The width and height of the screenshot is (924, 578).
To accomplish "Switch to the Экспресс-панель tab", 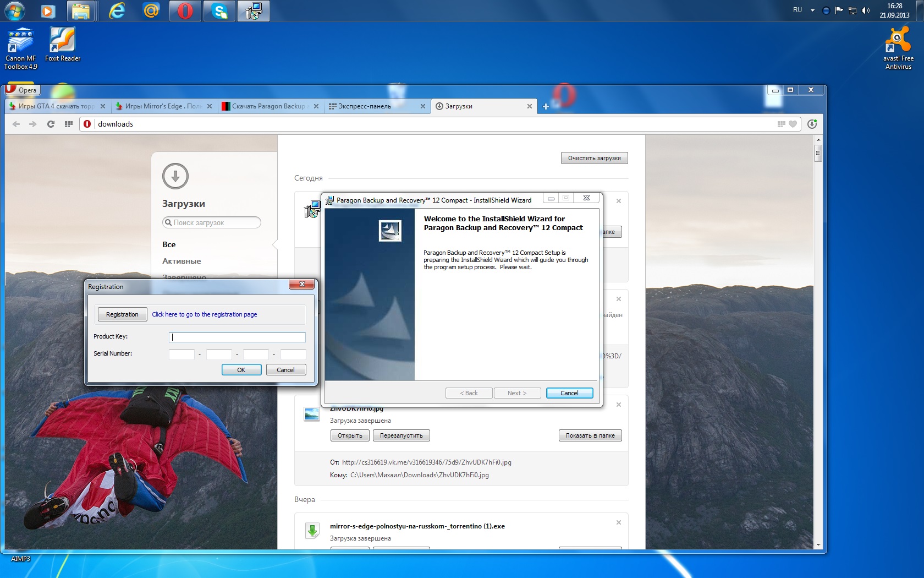I will [374, 106].
